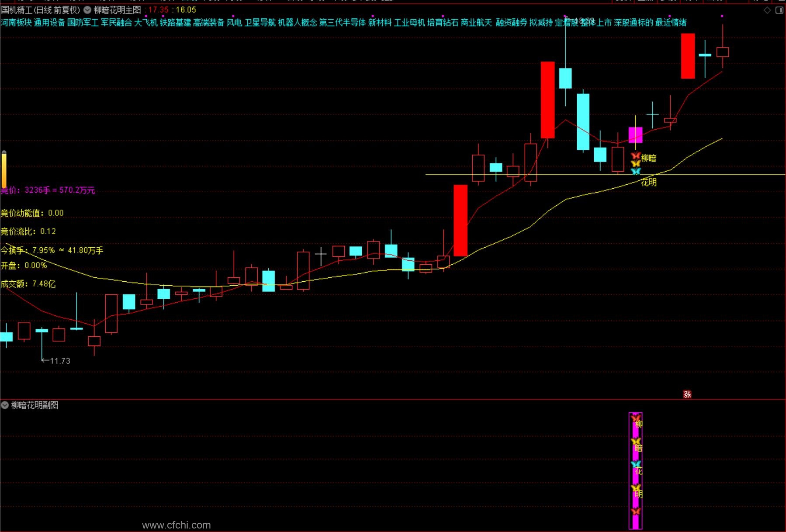Image resolution: width=786 pixels, height=532 pixels.
Task: Click the red 涨 marker icon
Action: (x=687, y=394)
